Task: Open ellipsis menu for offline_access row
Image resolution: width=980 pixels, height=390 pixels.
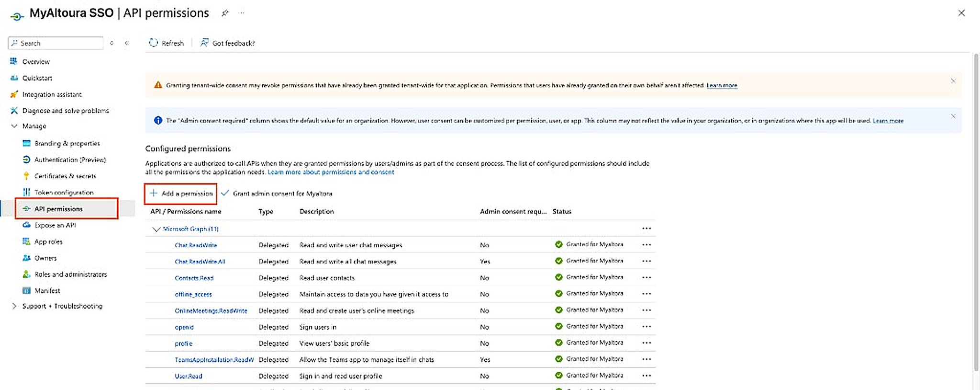Action: (646, 294)
